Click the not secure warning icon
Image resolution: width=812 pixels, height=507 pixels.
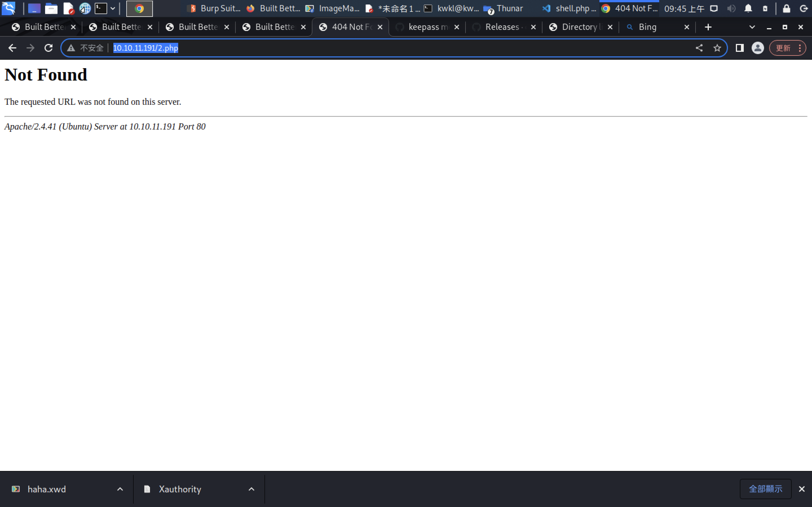point(71,48)
